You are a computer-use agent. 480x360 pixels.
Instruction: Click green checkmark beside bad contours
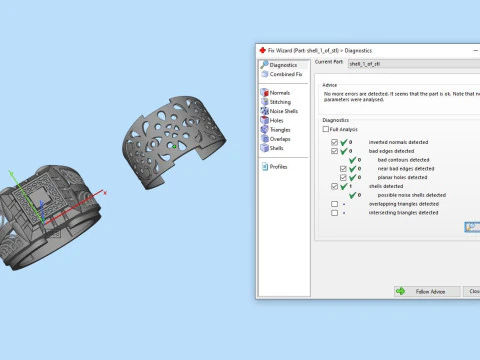[x=352, y=160]
